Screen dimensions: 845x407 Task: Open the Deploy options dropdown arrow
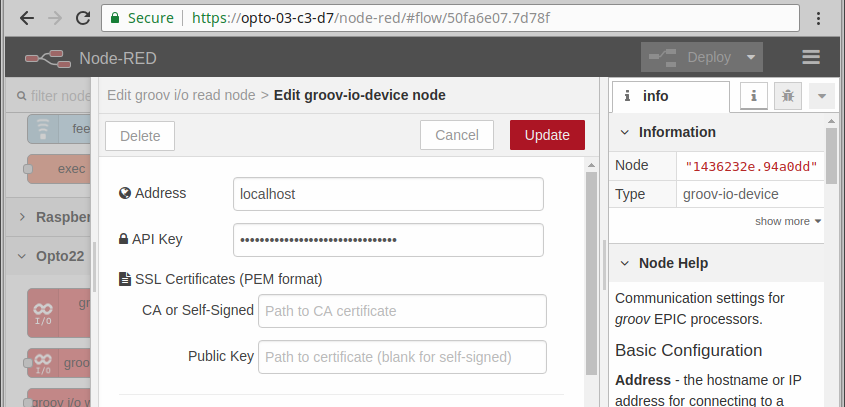[x=751, y=57]
